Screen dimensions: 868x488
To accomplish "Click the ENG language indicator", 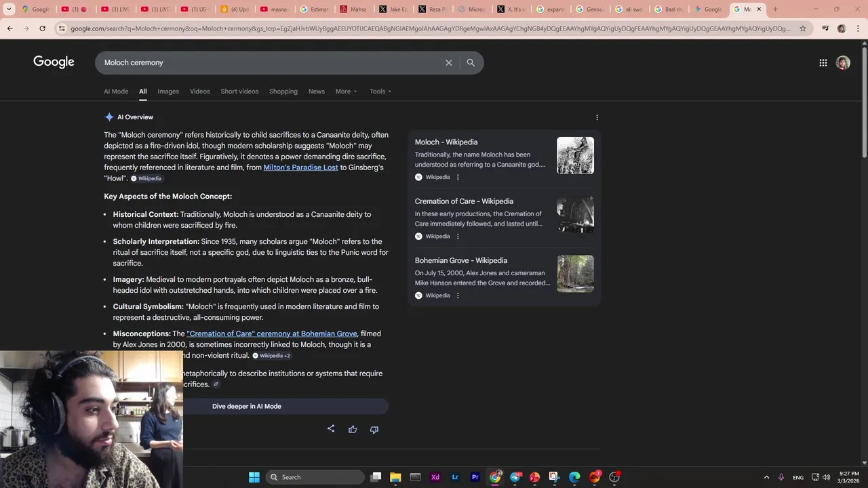I will coord(798,477).
